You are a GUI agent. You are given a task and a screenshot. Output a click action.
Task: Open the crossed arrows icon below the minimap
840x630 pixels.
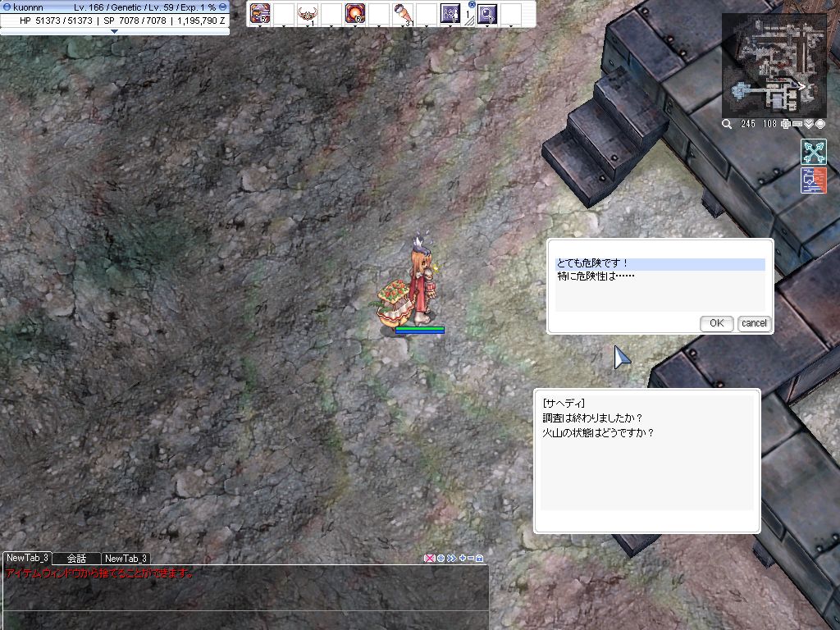814,152
